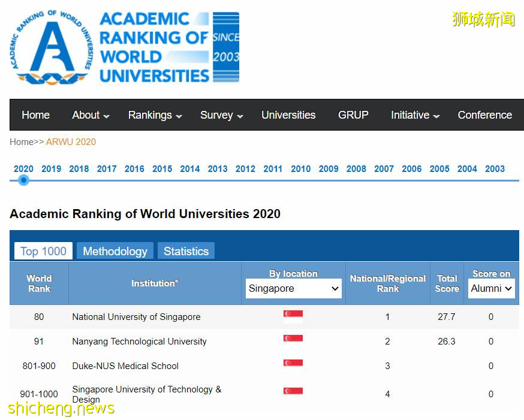Expand the About menu
524x420 pixels.
91,115
